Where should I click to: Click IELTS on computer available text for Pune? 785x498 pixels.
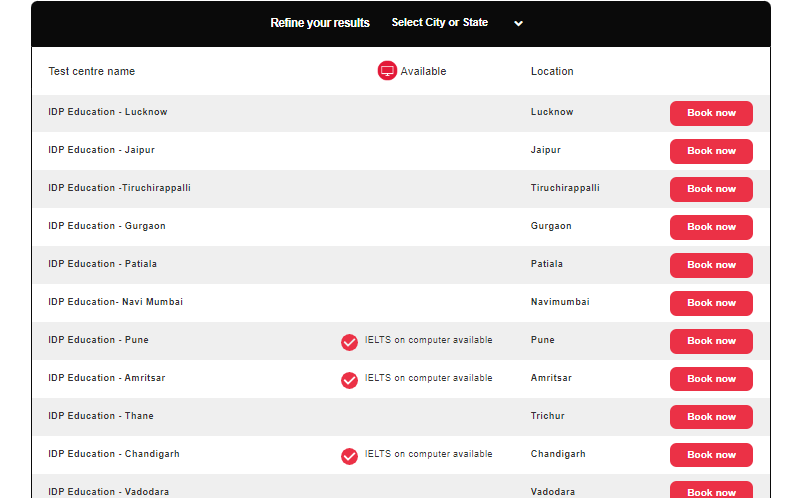coord(428,340)
